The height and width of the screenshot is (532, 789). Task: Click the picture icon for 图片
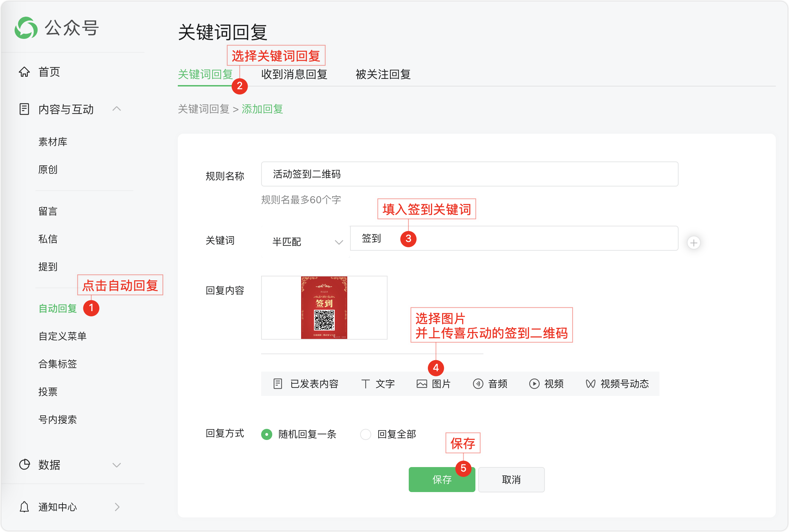(x=422, y=384)
